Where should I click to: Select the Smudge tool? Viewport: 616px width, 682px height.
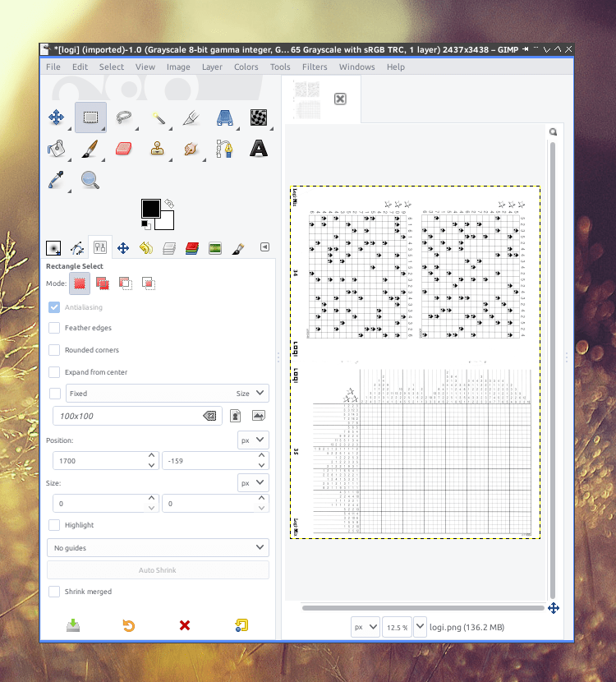point(191,149)
